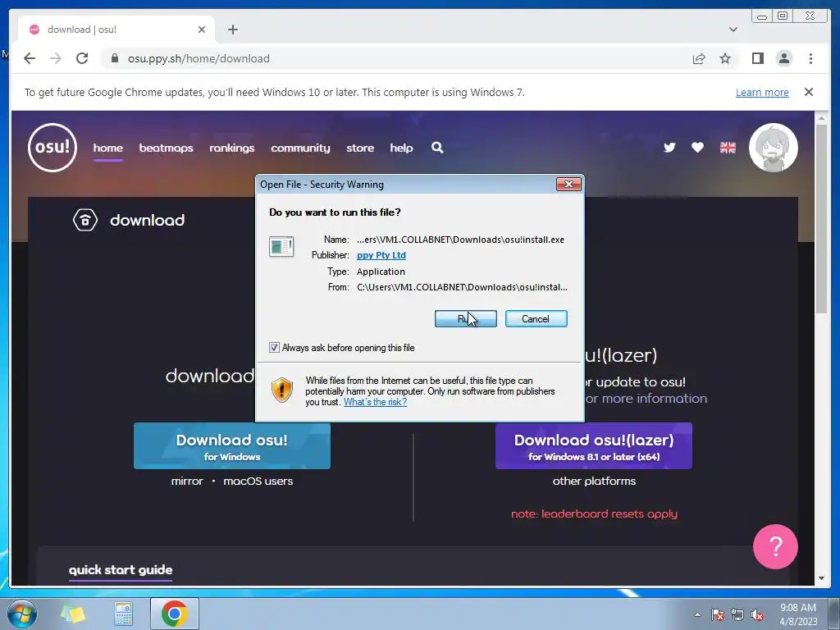Viewport: 840px width, 630px height.
Task: Open the osu! Twitter bird icon
Action: [669, 148]
